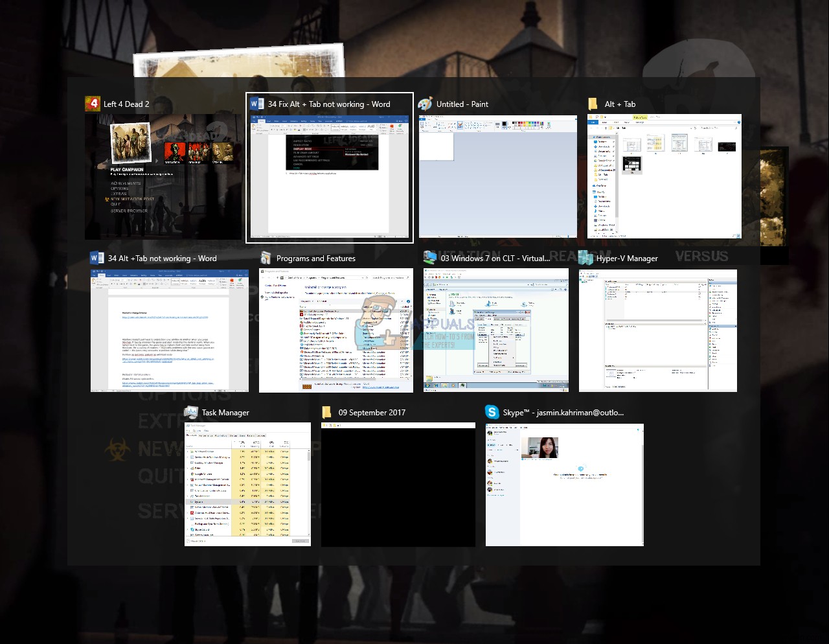Click the 'Programs and Features' title text
The height and width of the screenshot is (644, 829).
316,258
